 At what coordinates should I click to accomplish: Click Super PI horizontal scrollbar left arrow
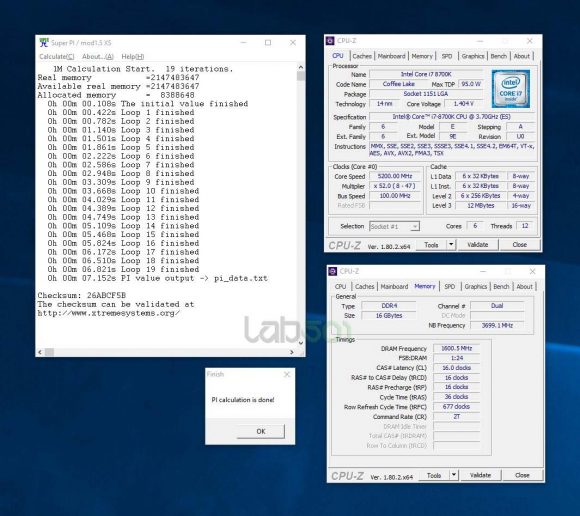click(40, 352)
